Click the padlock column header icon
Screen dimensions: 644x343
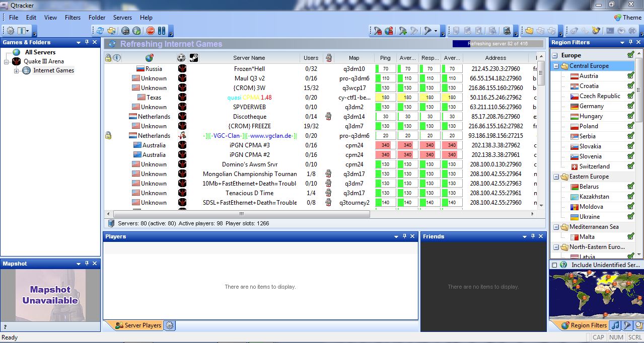pos(108,58)
